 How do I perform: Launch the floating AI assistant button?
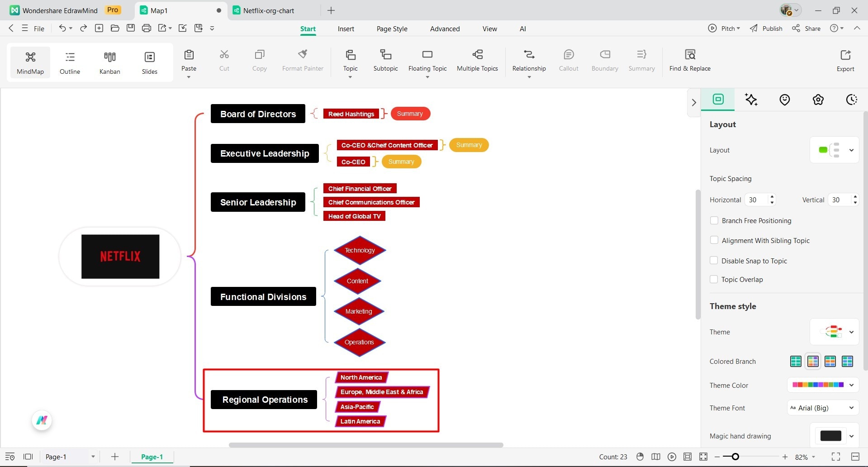(x=42, y=420)
